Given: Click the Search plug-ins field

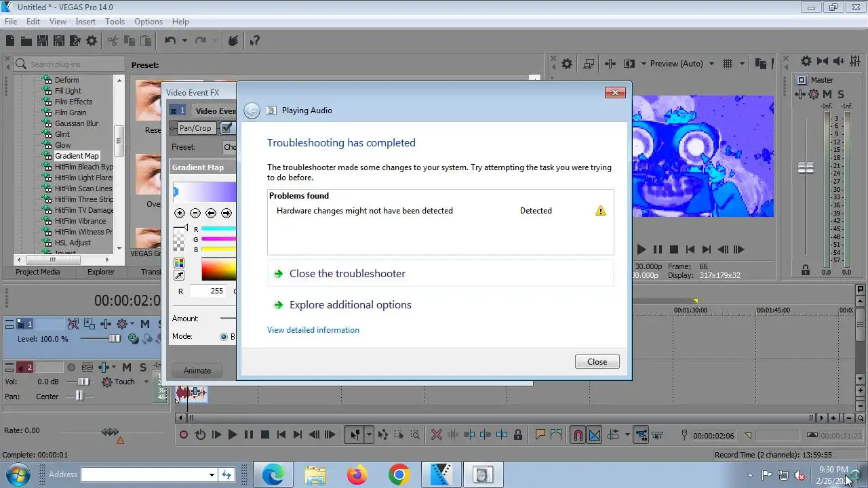Looking at the screenshot, I should [x=68, y=64].
